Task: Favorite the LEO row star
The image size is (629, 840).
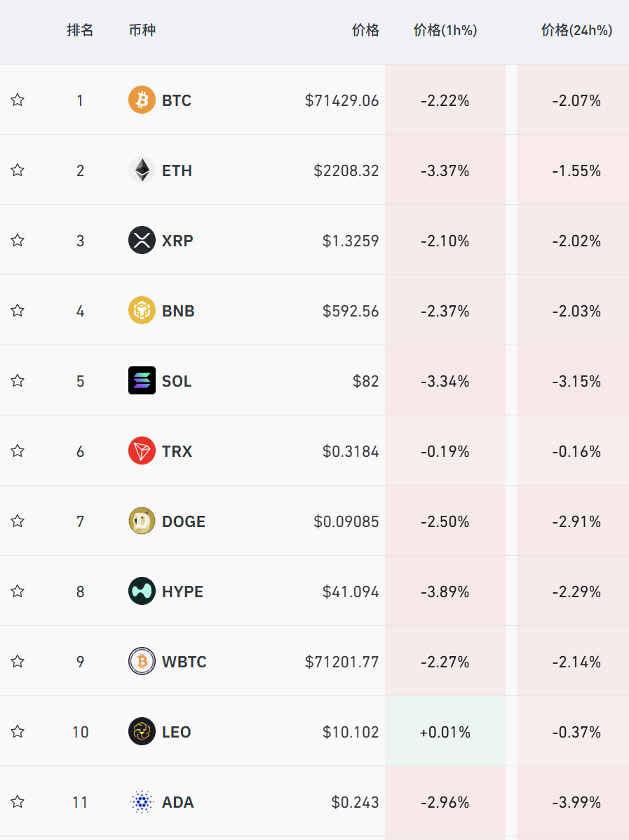Action: 18,731
